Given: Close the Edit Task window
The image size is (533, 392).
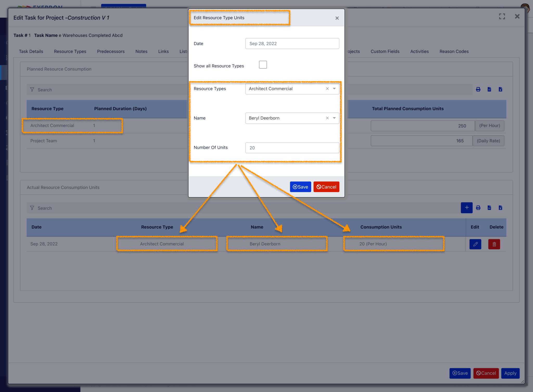Looking at the screenshot, I should point(517,16).
